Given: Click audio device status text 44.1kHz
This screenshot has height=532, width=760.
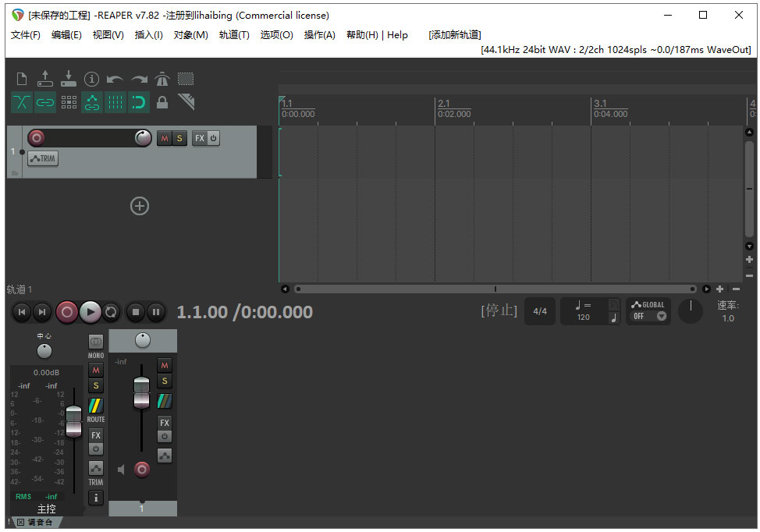Looking at the screenshot, I should (x=616, y=49).
